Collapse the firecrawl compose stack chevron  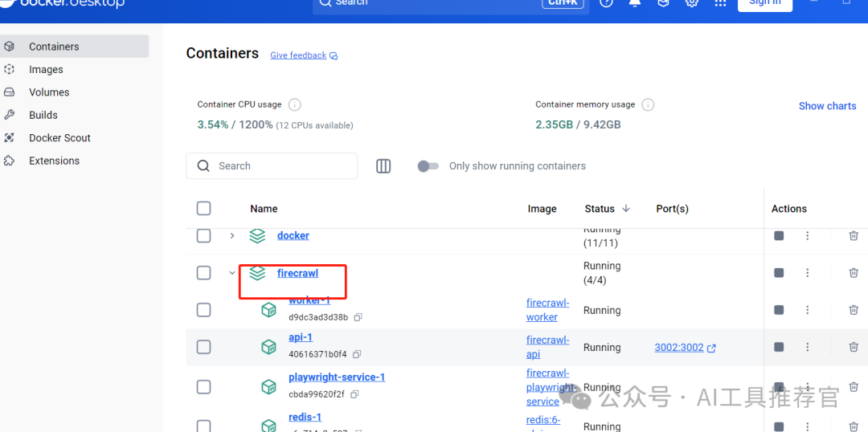tap(232, 273)
